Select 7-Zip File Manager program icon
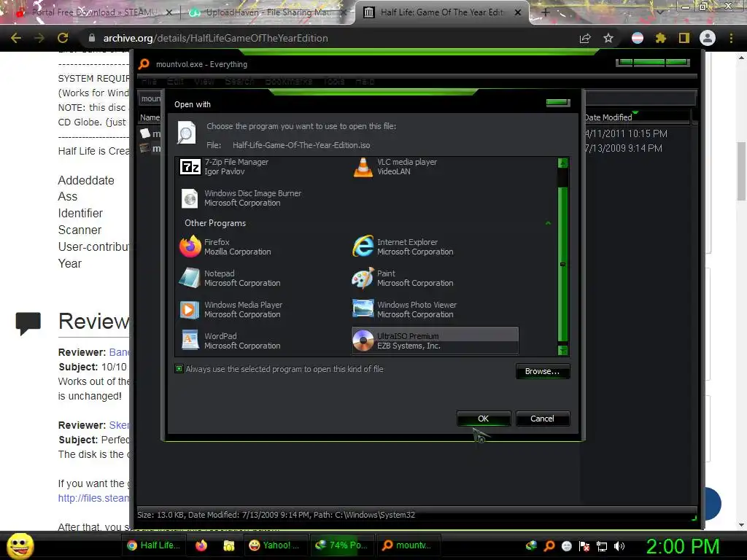The height and width of the screenshot is (560, 747). click(x=190, y=167)
